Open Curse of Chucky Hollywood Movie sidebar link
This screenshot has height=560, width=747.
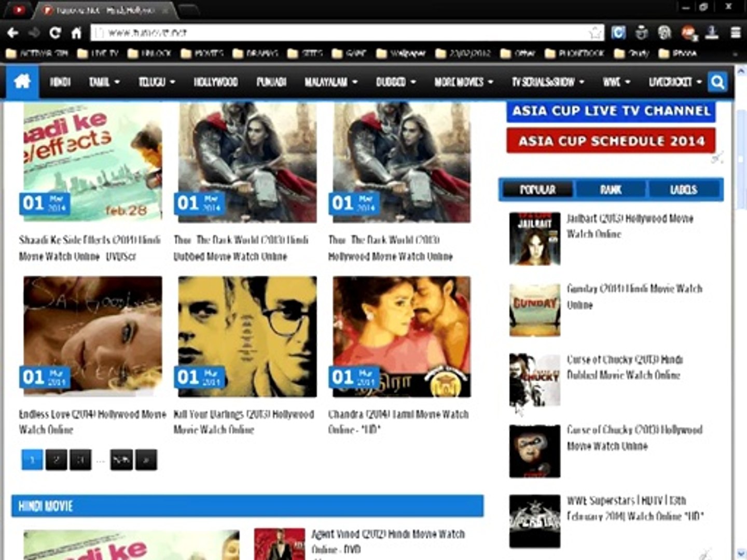634,438
